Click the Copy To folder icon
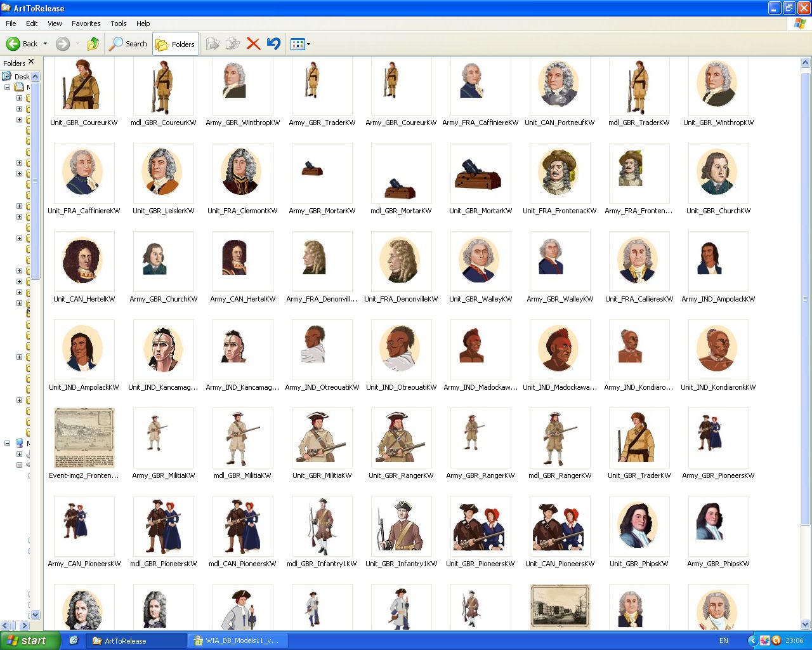 233,44
